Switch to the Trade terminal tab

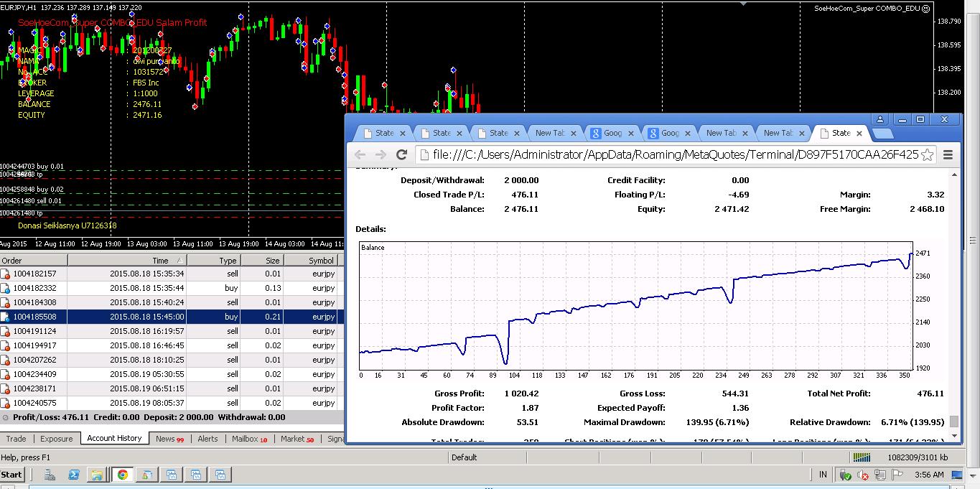click(x=16, y=439)
